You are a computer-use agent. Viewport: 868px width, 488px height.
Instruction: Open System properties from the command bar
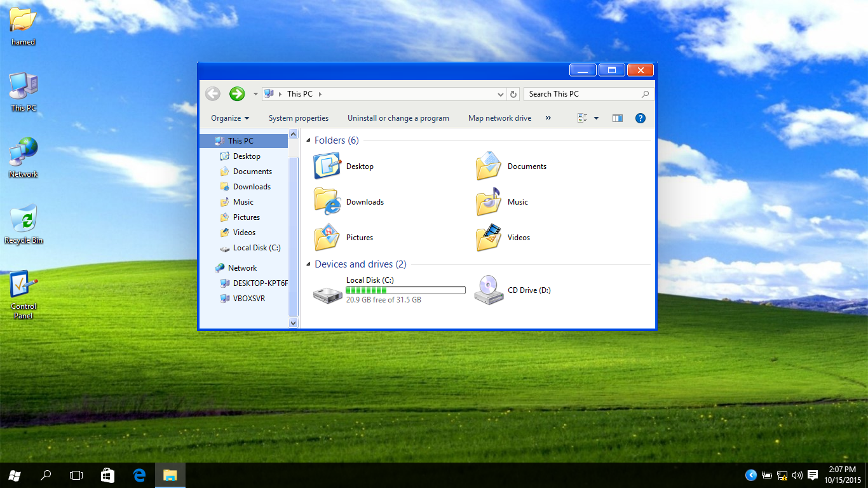point(299,118)
